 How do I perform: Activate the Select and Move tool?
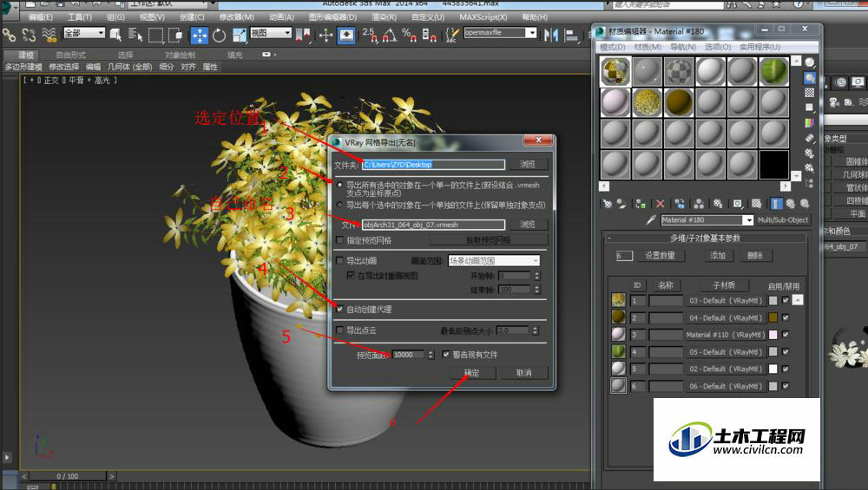click(200, 36)
